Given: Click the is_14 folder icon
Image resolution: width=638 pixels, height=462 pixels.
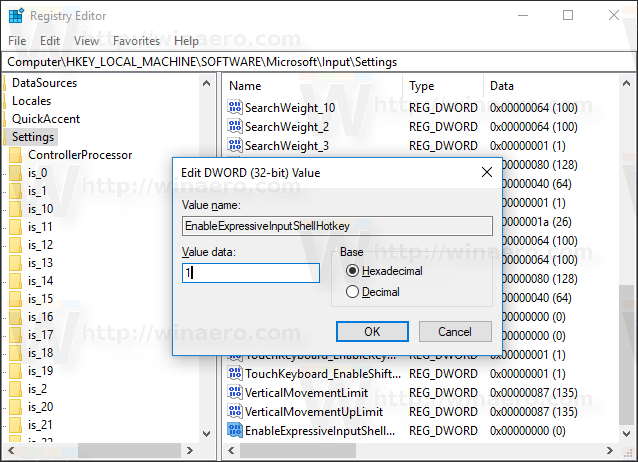Looking at the screenshot, I should click(x=15, y=280).
